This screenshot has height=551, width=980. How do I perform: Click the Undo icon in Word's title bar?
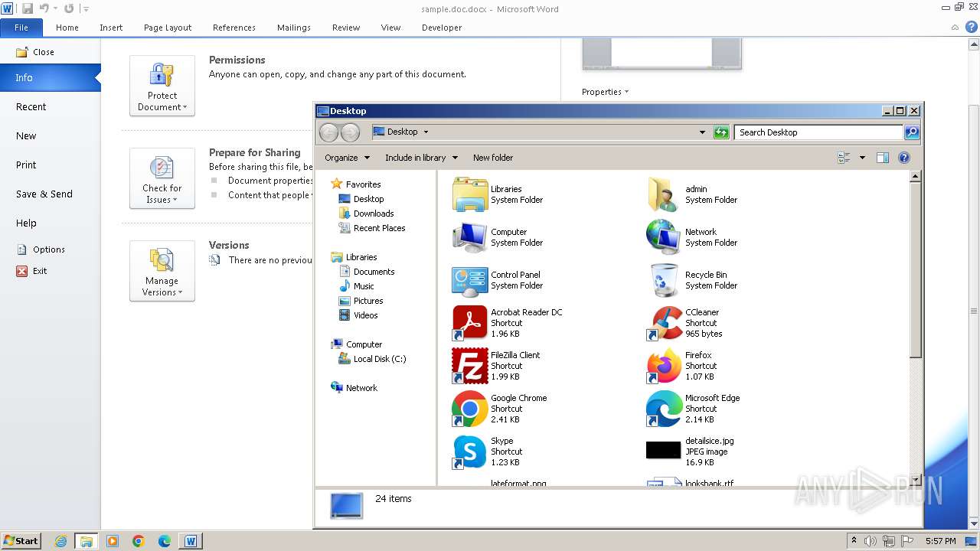click(x=44, y=8)
